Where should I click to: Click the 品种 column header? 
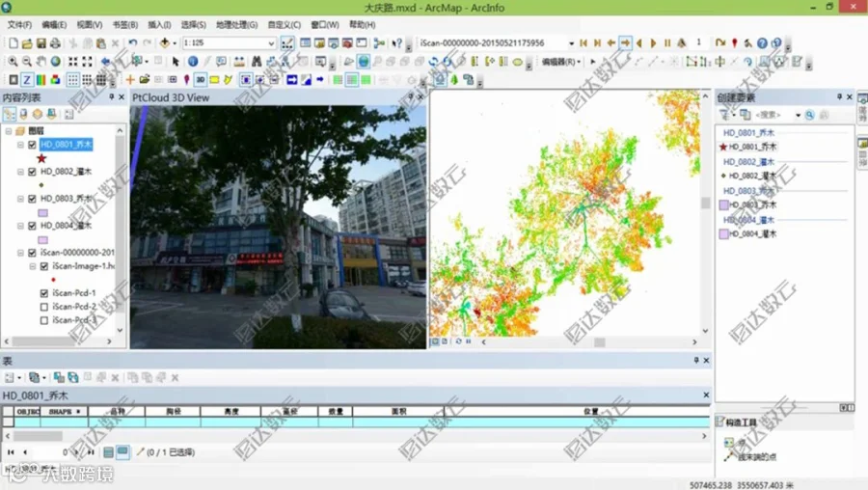(117, 411)
